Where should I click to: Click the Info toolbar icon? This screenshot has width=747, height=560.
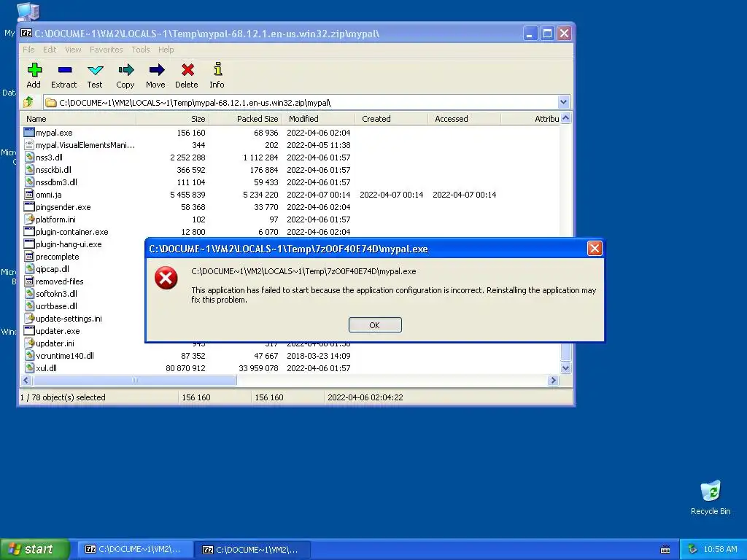coord(217,69)
